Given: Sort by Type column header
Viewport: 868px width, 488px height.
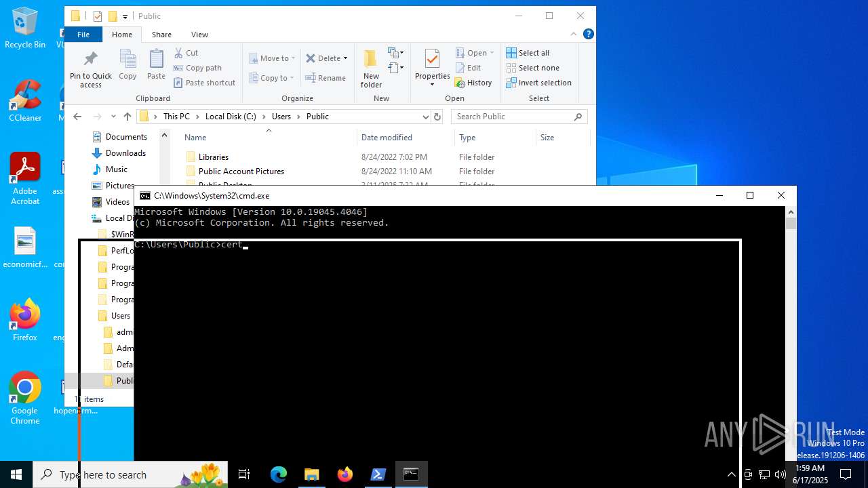Looking at the screenshot, I should (495, 138).
